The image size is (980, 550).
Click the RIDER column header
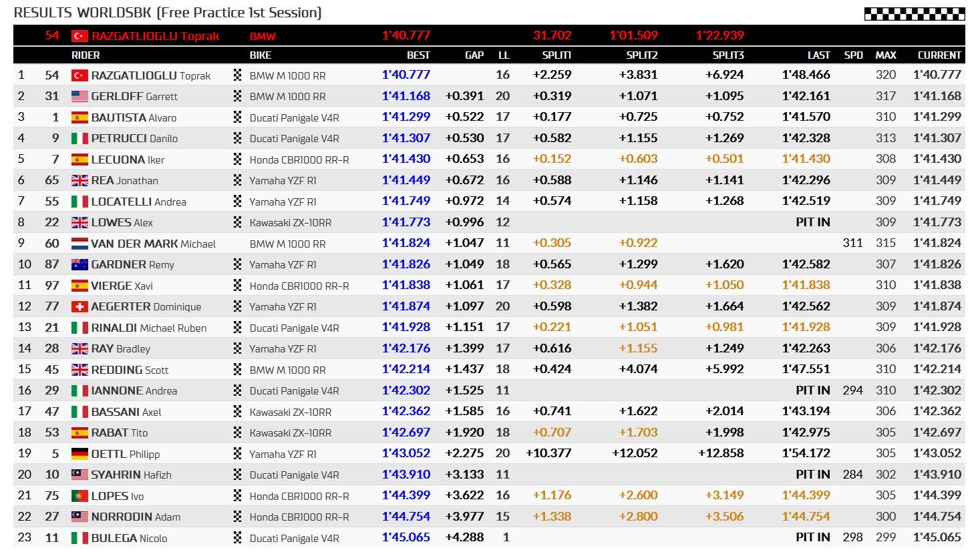click(86, 55)
